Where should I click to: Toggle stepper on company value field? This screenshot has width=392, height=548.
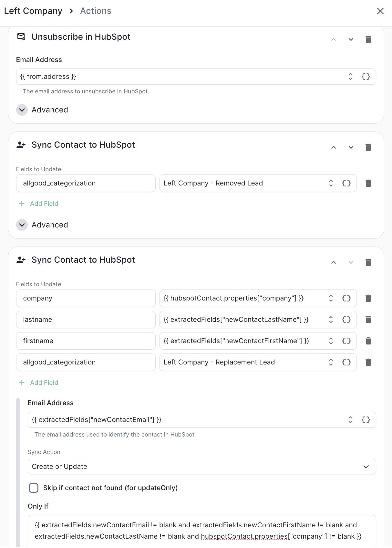click(331, 298)
